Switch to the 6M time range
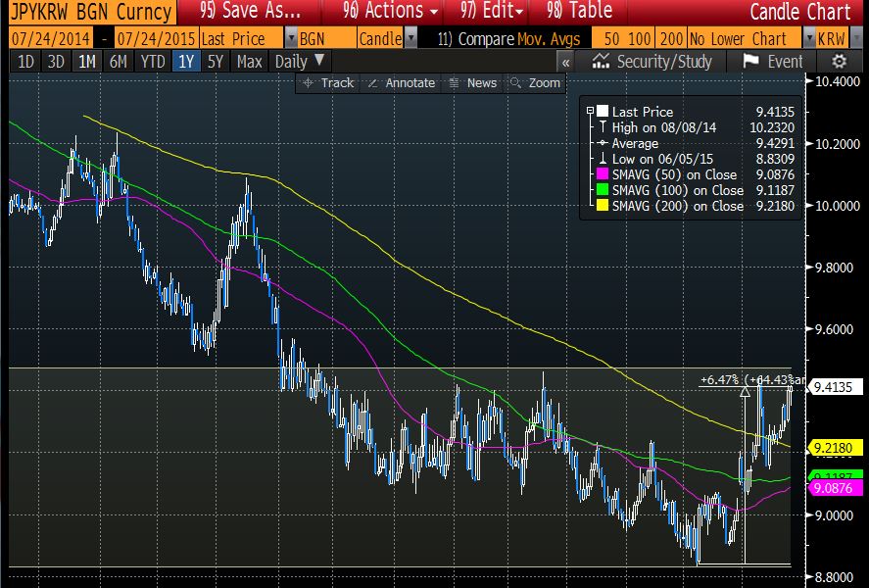The width and height of the screenshot is (869, 588). pos(119,61)
